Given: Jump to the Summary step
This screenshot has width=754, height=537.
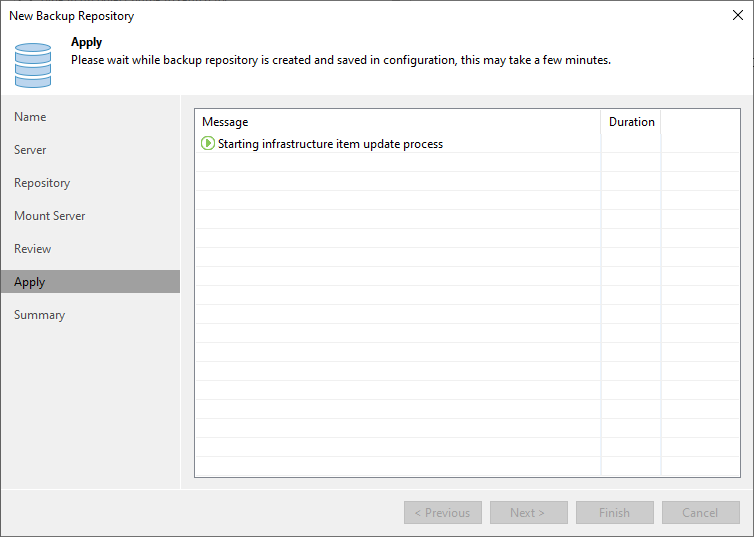Looking at the screenshot, I should [39, 315].
